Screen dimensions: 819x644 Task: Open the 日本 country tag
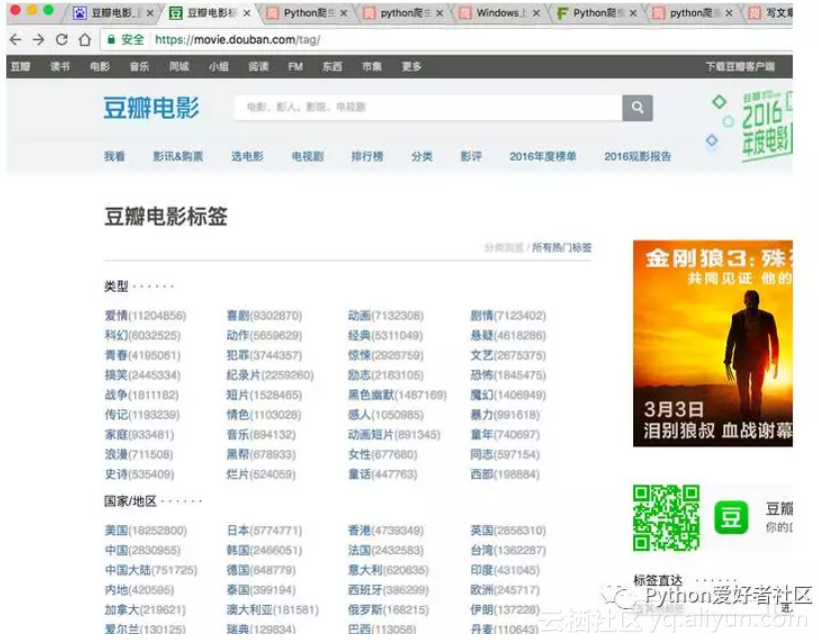[x=238, y=530]
